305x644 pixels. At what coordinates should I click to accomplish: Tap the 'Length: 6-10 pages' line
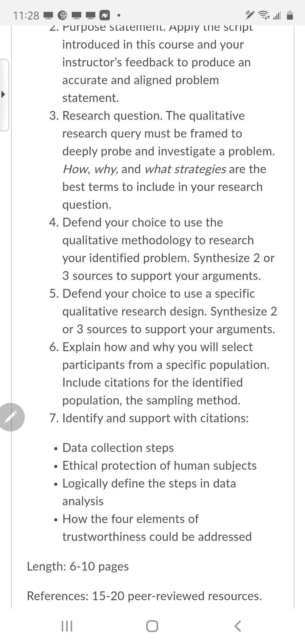coord(78,566)
